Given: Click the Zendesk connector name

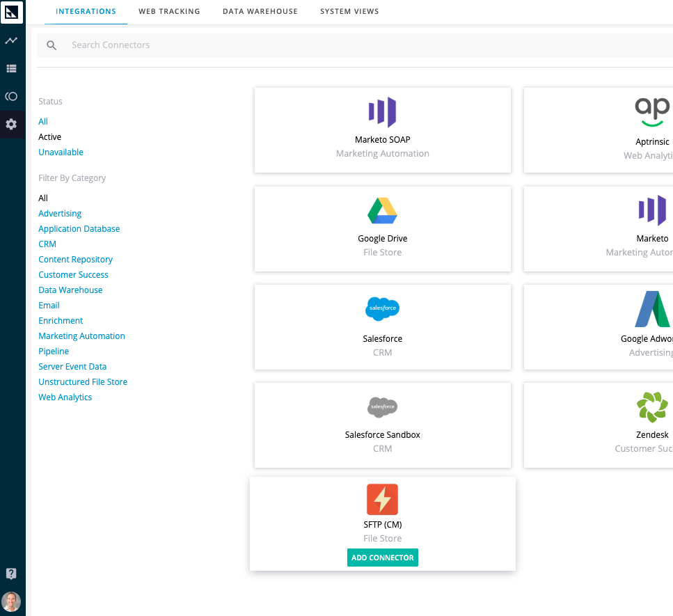Looking at the screenshot, I should point(652,435).
